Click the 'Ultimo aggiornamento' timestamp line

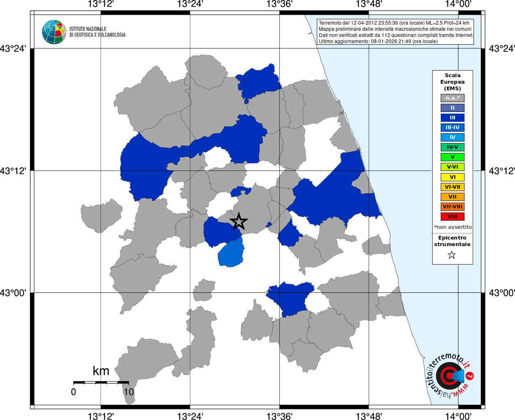click(x=378, y=41)
